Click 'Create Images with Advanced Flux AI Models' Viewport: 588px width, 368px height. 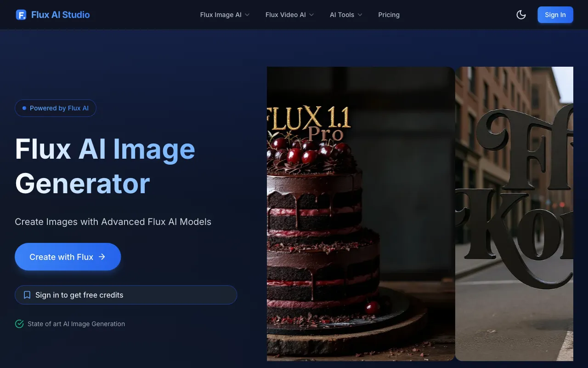(x=113, y=222)
